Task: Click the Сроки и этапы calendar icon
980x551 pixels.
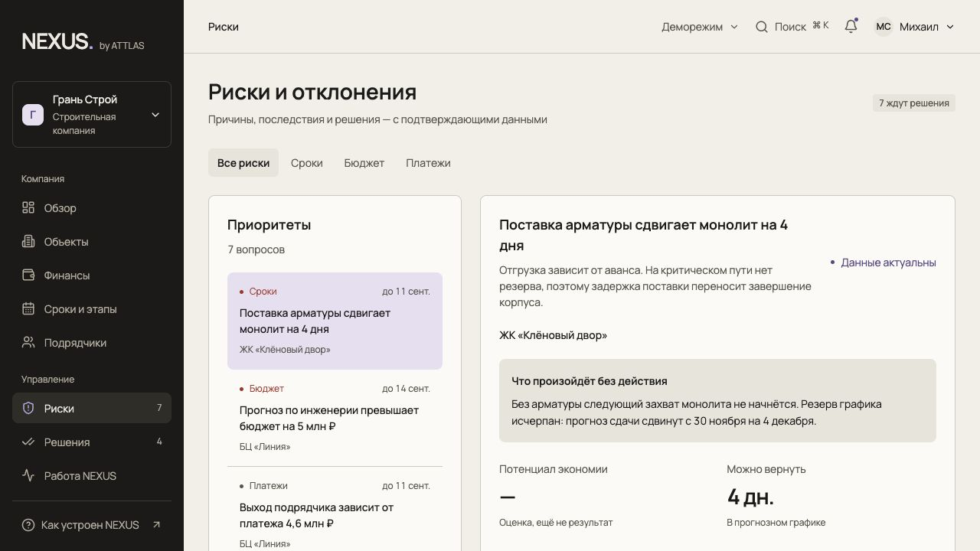Action: pos(28,308)
